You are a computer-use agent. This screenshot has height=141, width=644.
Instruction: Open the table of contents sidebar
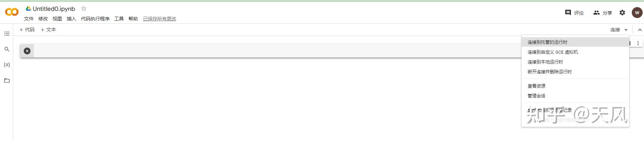click(7, 34)
